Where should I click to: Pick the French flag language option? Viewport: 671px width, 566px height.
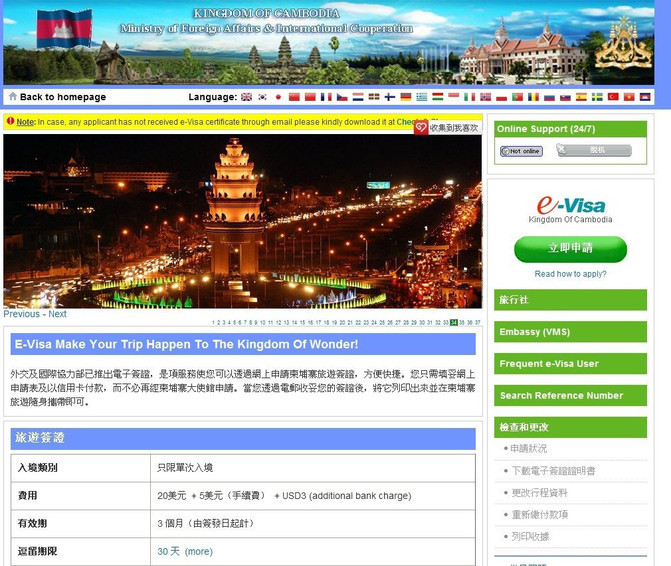(326, 97)
